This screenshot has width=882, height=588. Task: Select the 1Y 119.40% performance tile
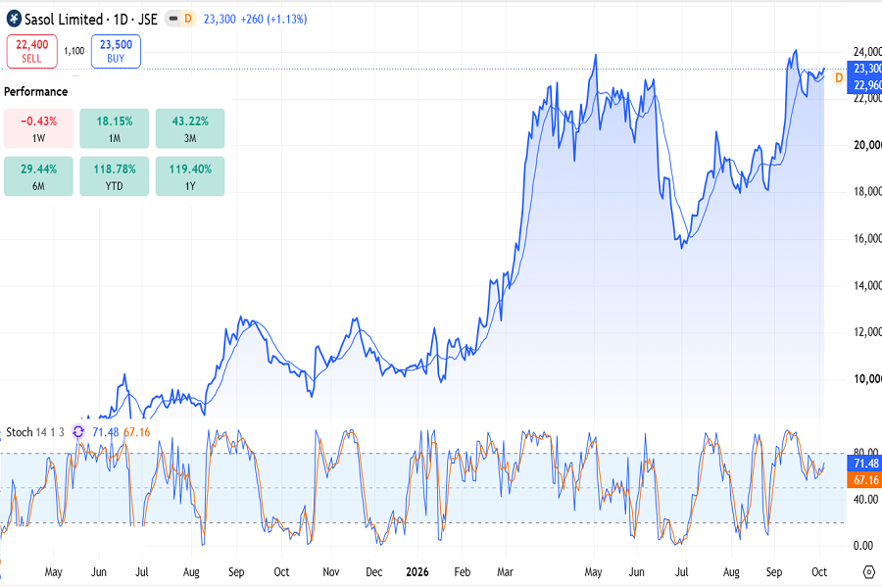click(x=190, y=176)
